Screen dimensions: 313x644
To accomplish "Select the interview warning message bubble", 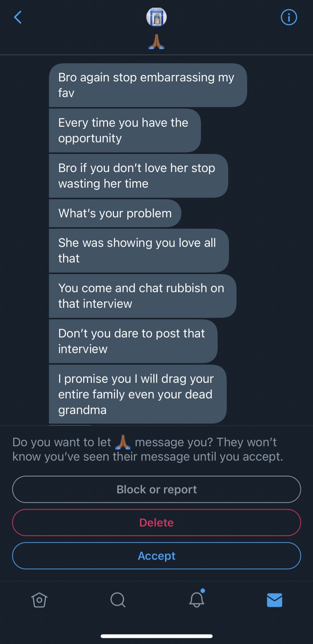I will [132, 341].
